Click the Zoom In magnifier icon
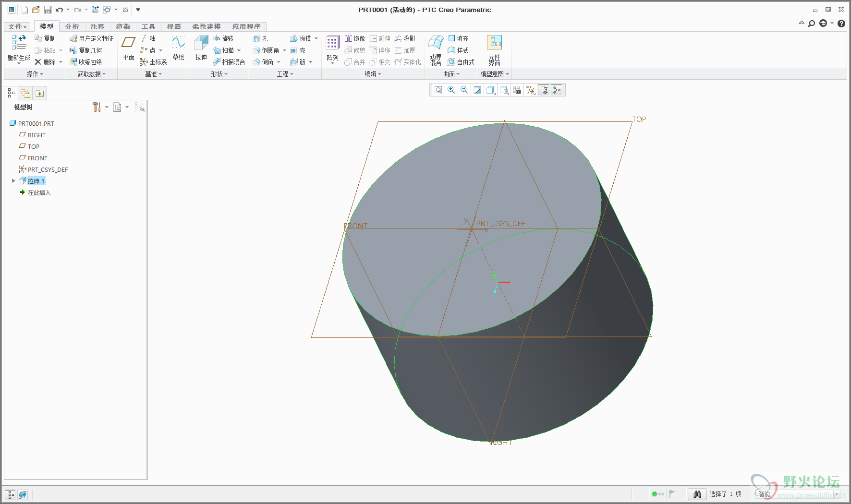Screen dimensions: 851x504 coord(451,90)
